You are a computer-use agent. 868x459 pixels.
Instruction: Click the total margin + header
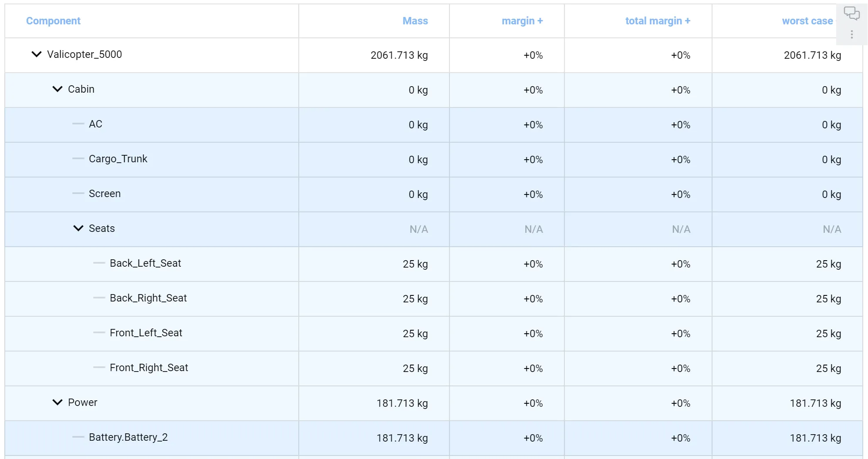657,21
